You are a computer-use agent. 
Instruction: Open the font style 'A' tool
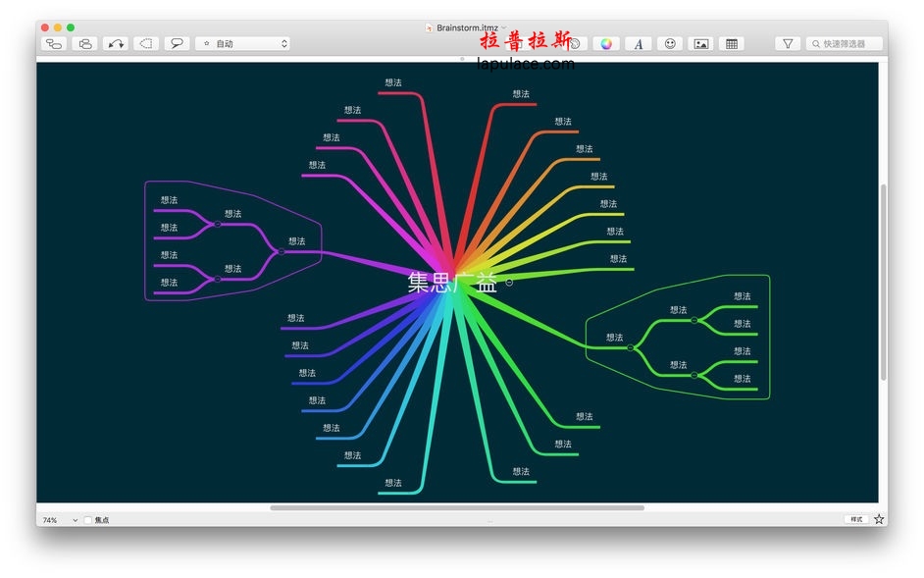coord(639,43)
